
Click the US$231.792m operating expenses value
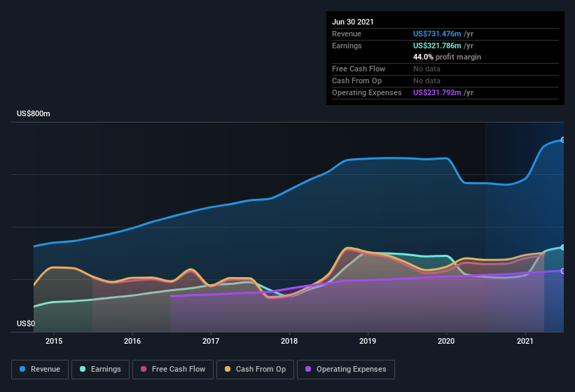pyautogui.click(x=437, y=92)
